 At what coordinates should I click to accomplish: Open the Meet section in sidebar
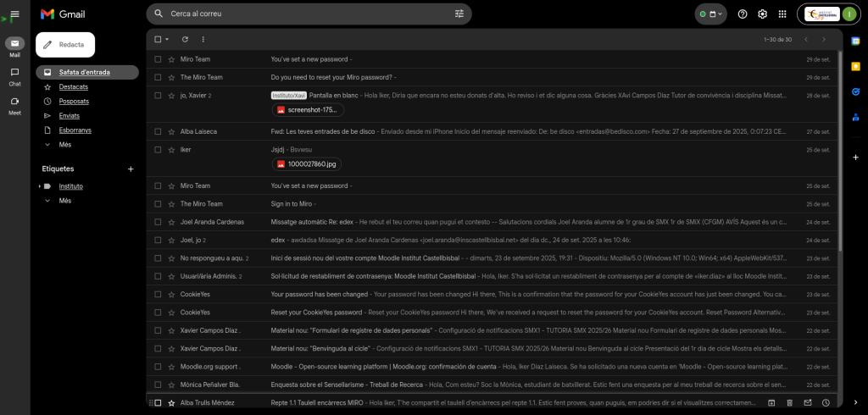pyautogui.click(x=14, y=105)
